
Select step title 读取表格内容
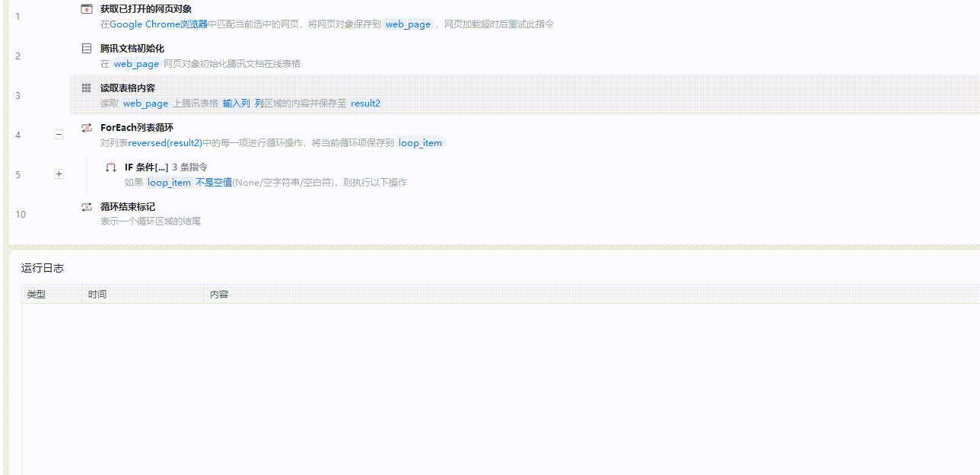tap(128, 88)
